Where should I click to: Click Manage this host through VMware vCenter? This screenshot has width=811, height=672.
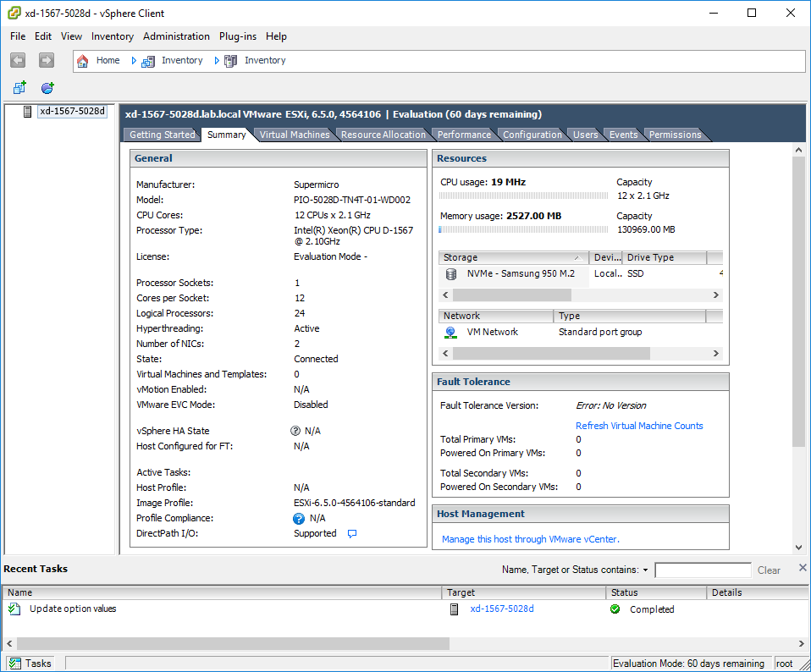tap(530, 539)
